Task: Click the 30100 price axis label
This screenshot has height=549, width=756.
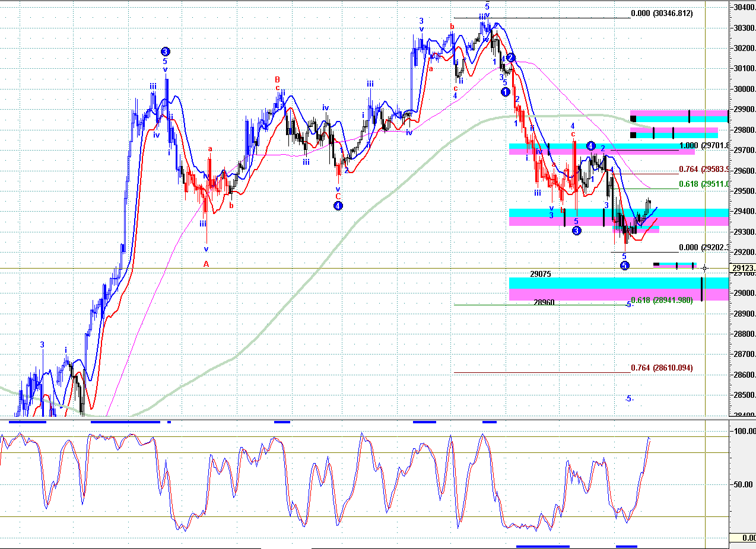Action: pyautogui.click(x=745, y=69)
